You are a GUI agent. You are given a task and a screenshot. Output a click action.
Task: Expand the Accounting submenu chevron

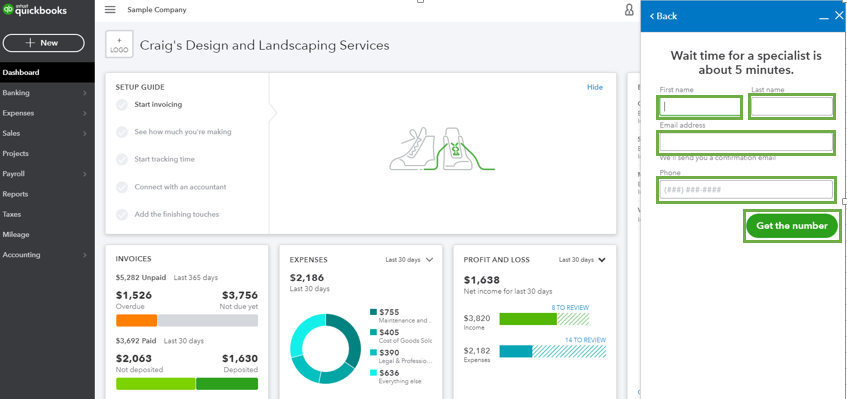click(x=85, y=255)
